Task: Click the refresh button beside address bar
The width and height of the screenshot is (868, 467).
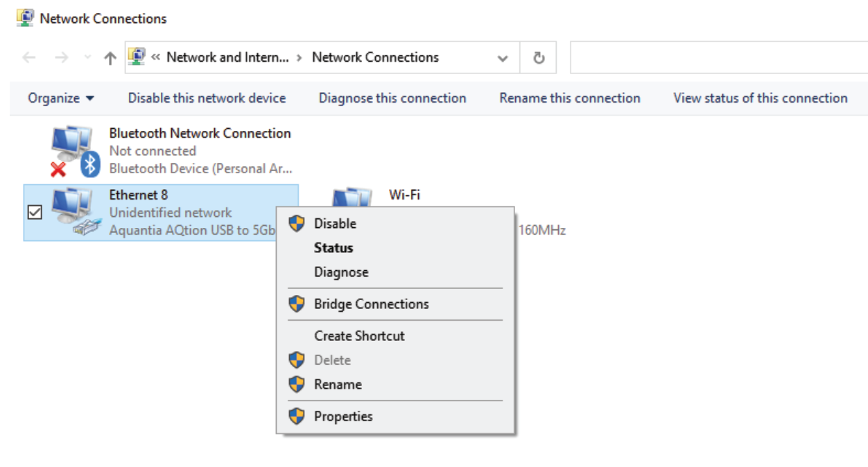Action: [539, 58]
